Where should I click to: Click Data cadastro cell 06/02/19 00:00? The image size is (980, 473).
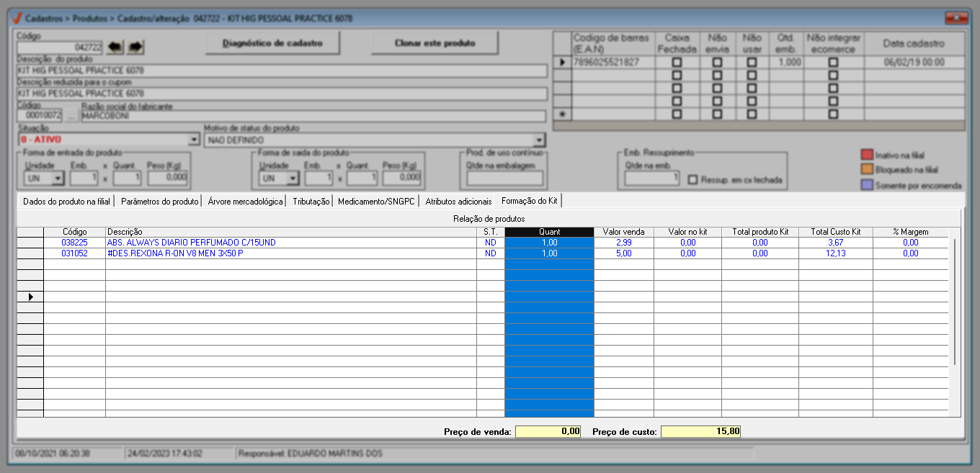coord(914,63)
